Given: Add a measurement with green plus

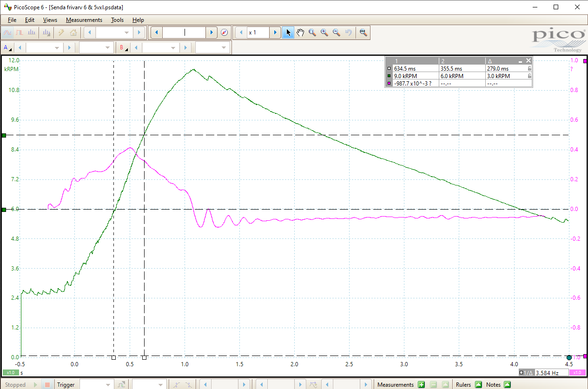Looking at the screenshot, I should (x=421, y=384).
